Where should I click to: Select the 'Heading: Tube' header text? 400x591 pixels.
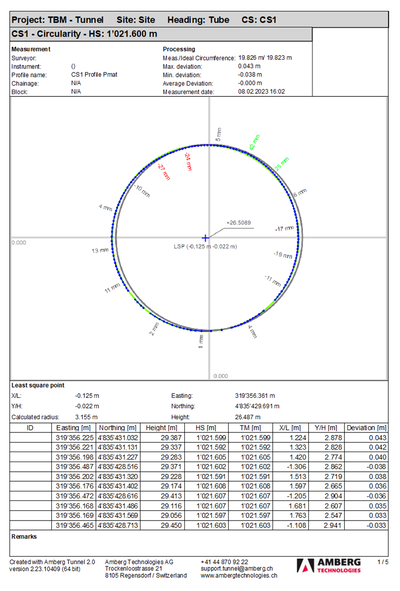(198, 20)
